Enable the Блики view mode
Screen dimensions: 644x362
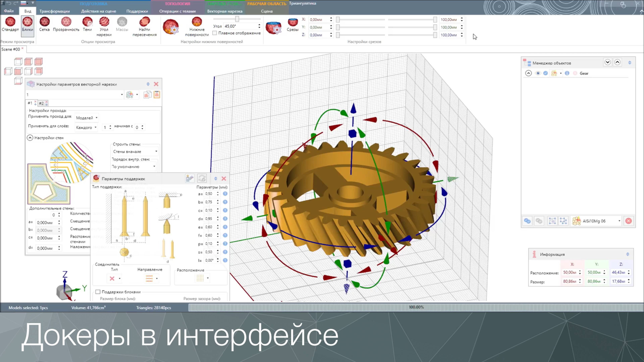28,25
